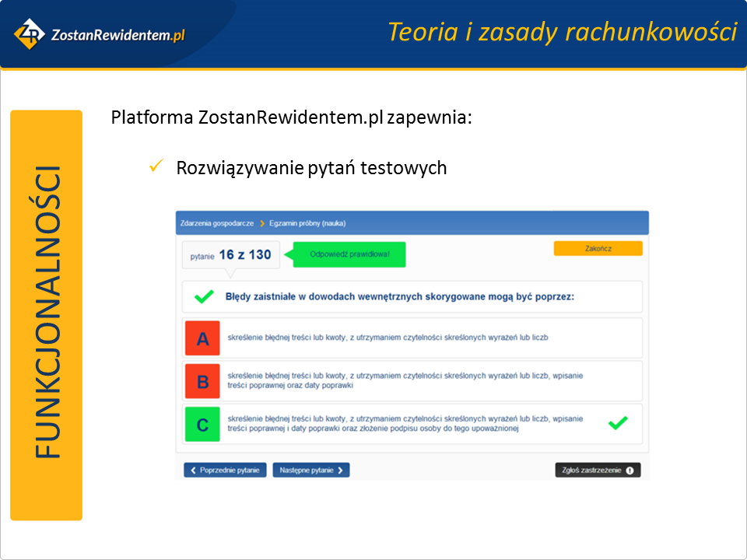Click the left arrow on Poprzednie pytanie

click(x=194, y=471)
